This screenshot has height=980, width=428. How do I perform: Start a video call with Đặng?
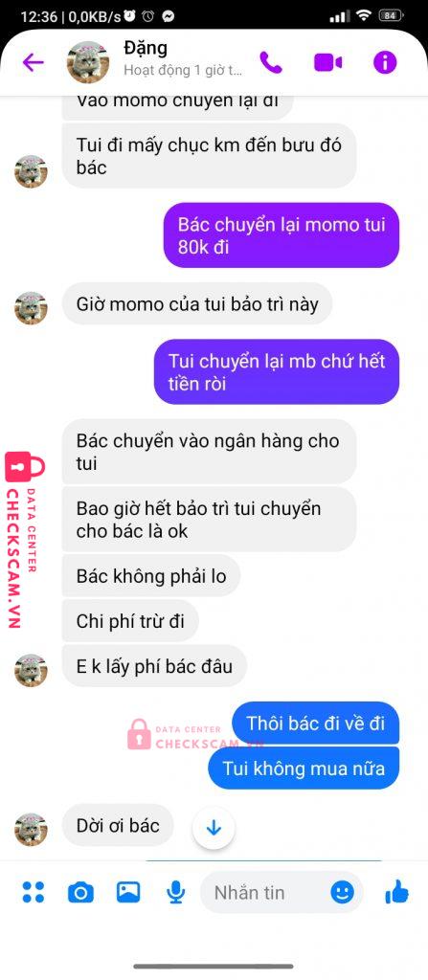click(327, 62)
